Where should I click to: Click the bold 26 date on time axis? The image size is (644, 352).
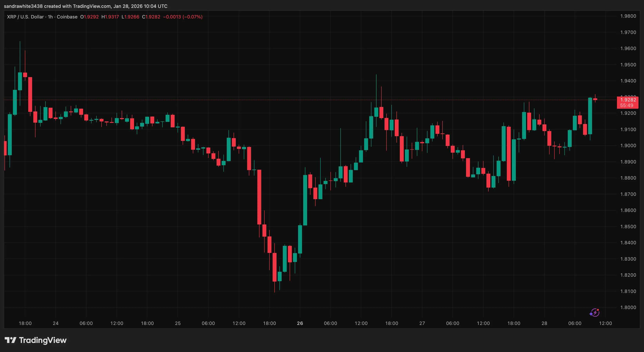click(x=300, y=323)
